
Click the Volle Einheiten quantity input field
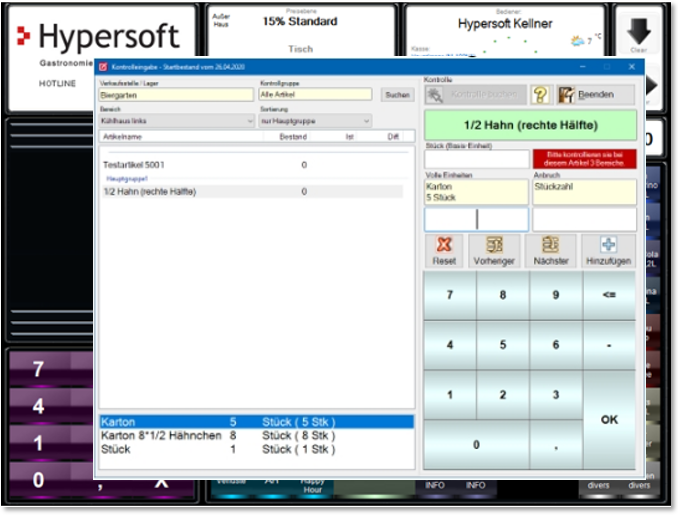477,219
